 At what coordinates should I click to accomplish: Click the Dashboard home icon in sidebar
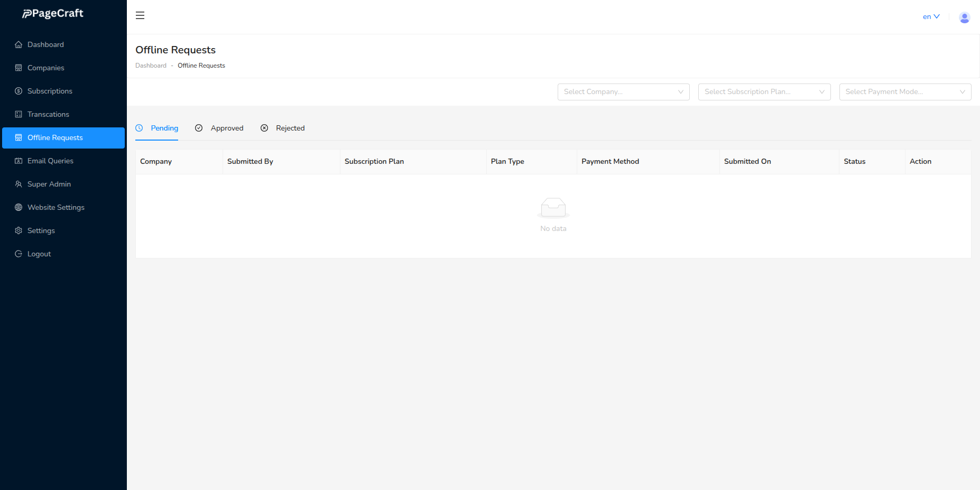(x=19, y=45)
